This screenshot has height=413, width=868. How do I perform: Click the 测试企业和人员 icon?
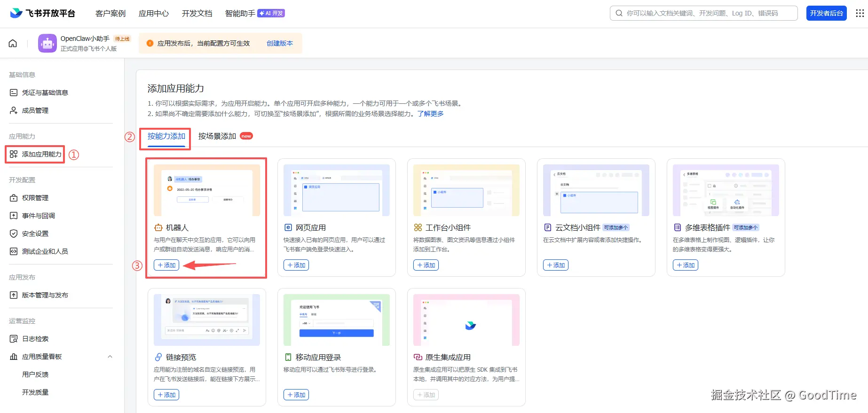[14, 251]
